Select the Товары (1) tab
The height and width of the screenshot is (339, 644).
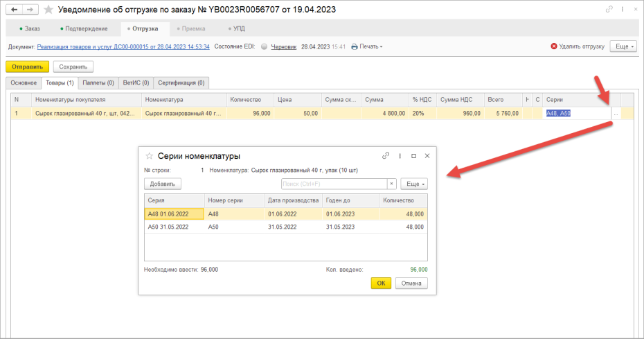point(60,82)
